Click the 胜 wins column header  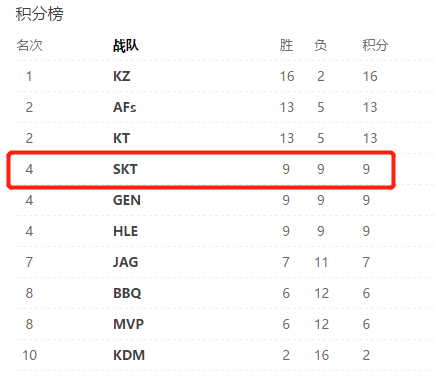click(286, 45)
